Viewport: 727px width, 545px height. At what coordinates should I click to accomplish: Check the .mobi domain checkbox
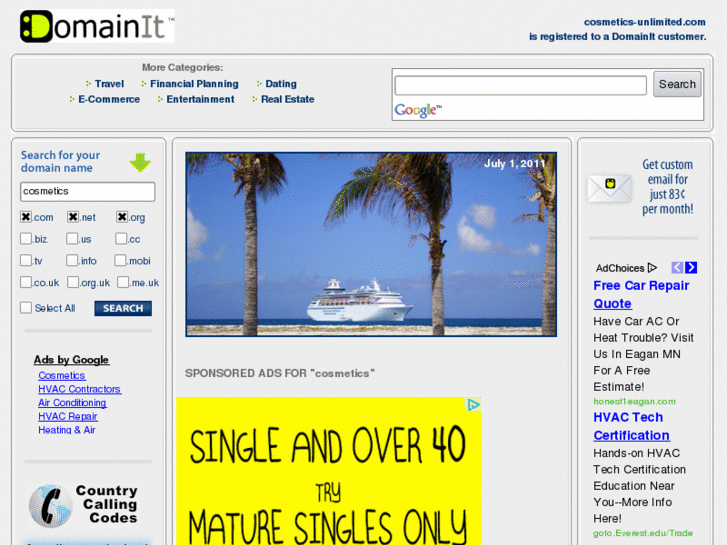tap(120, 260)
